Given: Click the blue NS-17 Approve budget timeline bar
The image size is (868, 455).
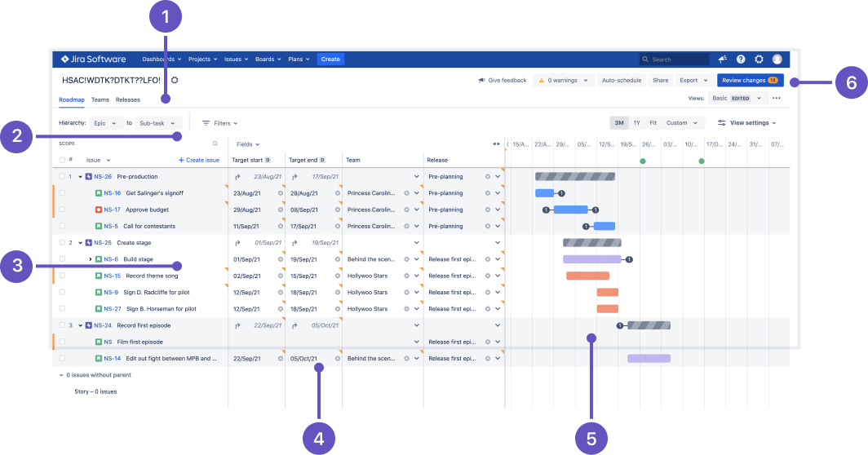Looking at the screenshot, I should (571, 210).
